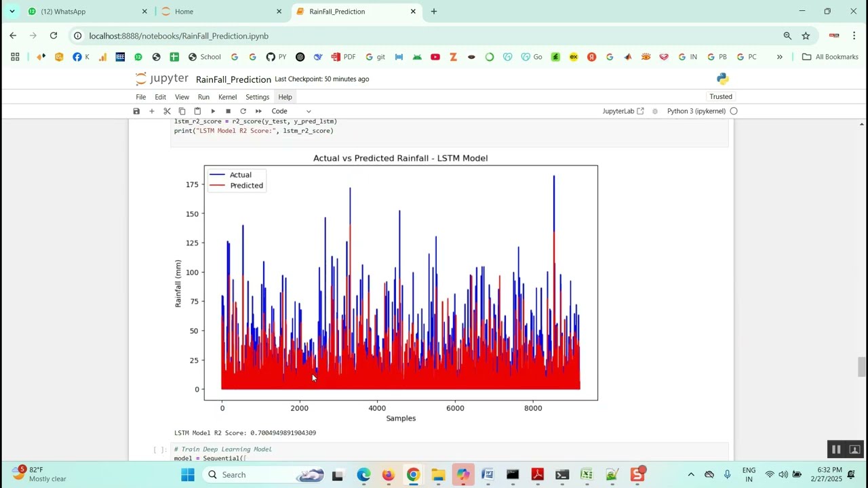
Task: Open Excel from the taskbar
Action: tap(587, 474)
